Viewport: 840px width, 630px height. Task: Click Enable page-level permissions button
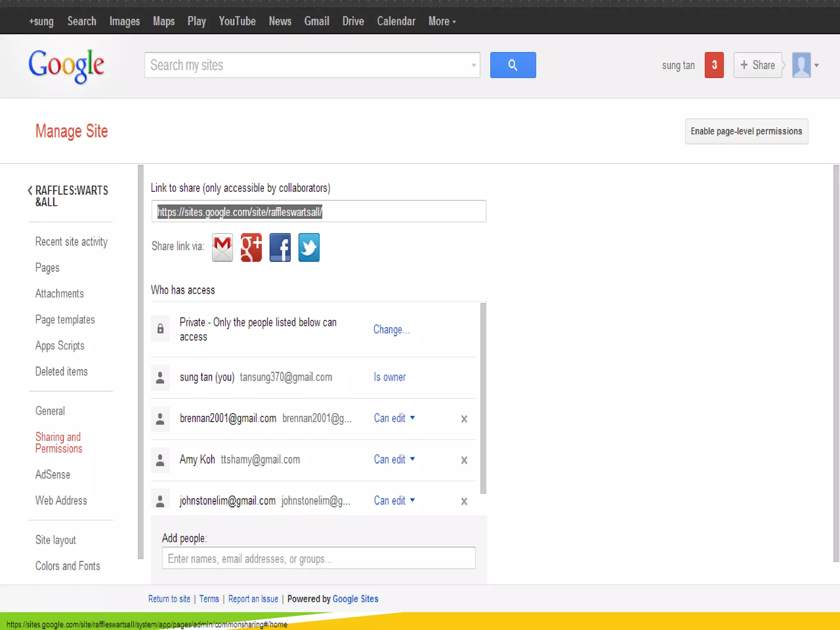click(746, 131)
